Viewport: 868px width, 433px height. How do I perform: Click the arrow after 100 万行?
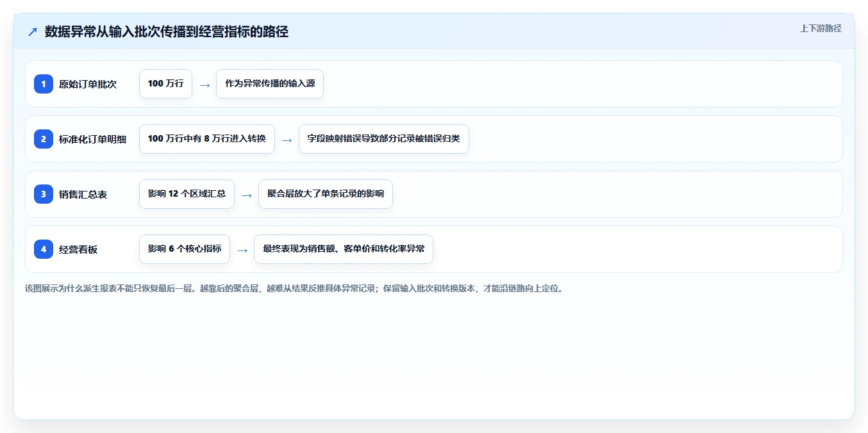(x=204, y=85)
